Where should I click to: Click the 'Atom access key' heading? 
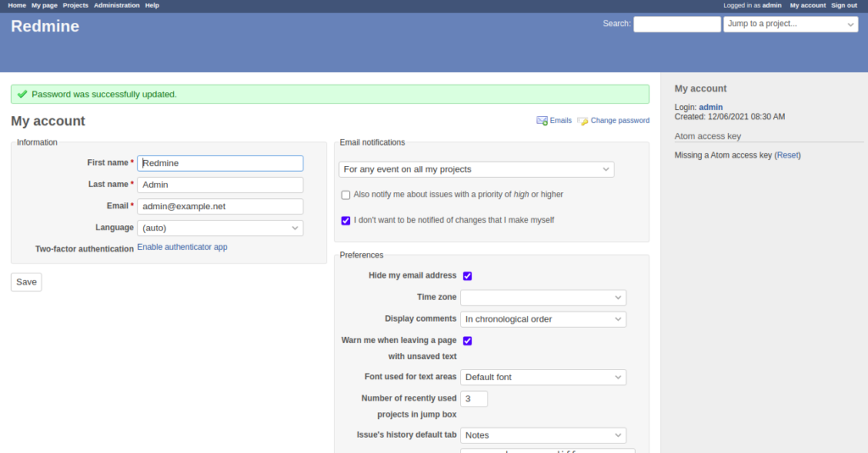click(708, 136)
